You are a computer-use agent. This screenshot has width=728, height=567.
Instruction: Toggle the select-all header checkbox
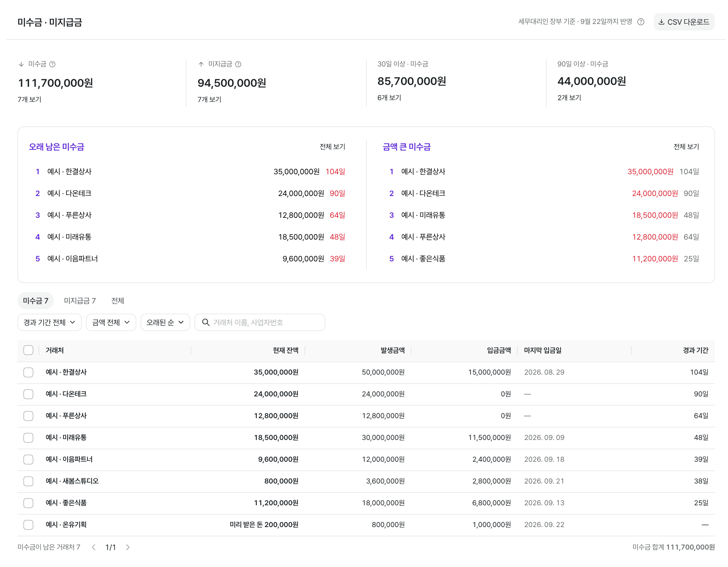28,350
